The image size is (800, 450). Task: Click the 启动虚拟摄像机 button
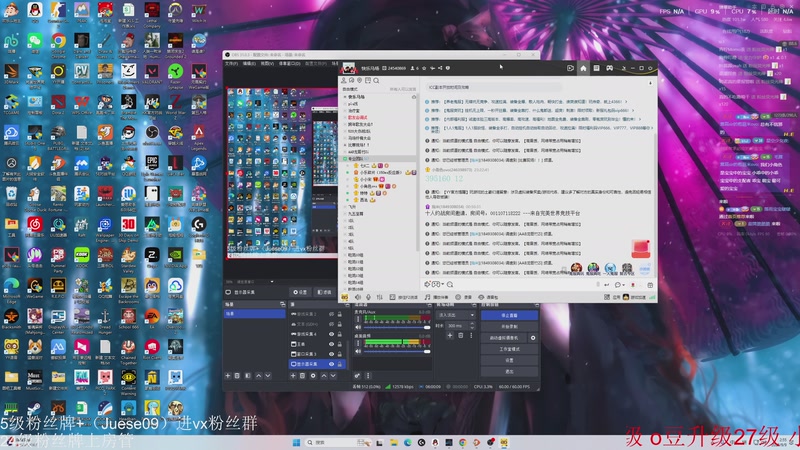point(504,338)
